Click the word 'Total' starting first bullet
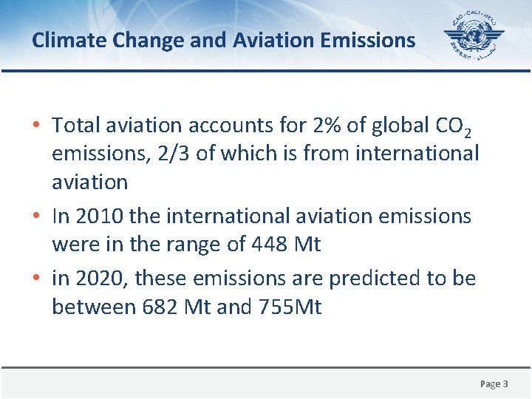This screenshot has height=399, width=532. click(x=78, y=126)
